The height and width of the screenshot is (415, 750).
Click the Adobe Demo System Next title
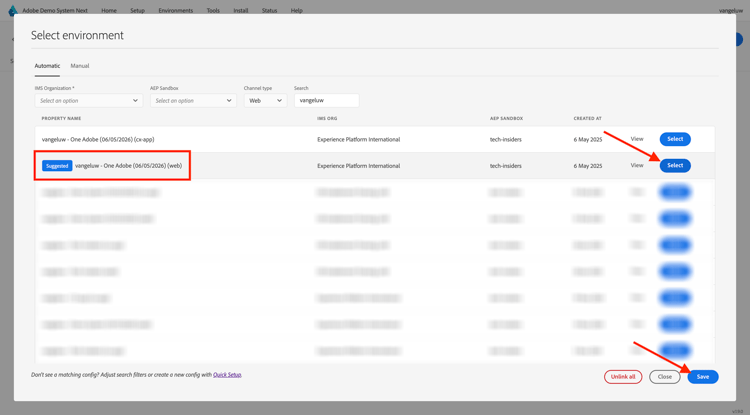pyautogui.click(x=55, y=11)
